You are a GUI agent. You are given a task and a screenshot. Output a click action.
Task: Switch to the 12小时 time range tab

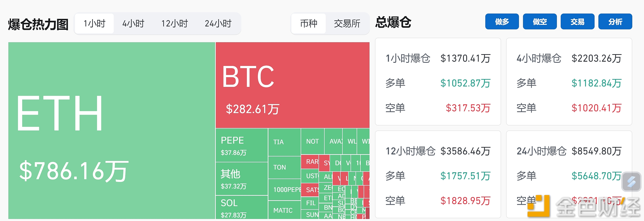[x=174, y=23]
